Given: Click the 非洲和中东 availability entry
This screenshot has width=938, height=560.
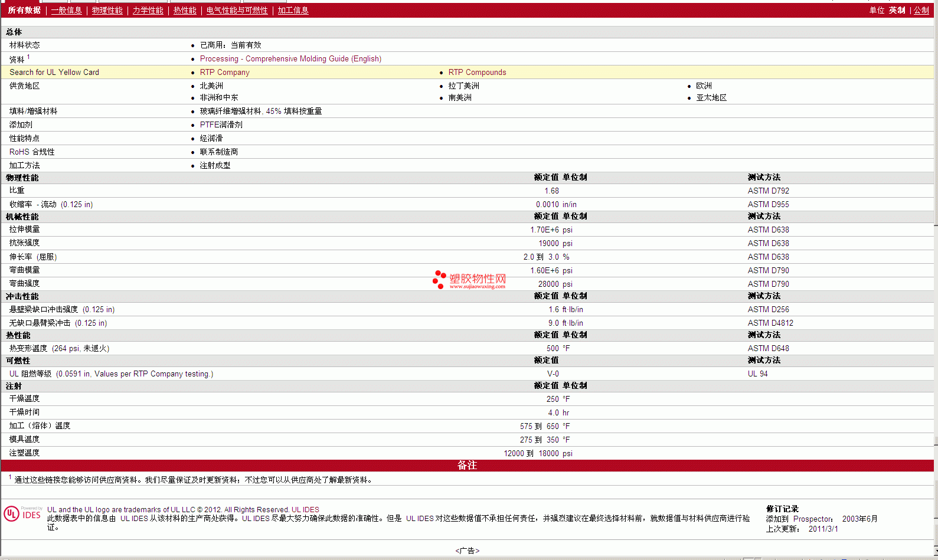Looking at the screenshot, I should (x=219, y=97).
